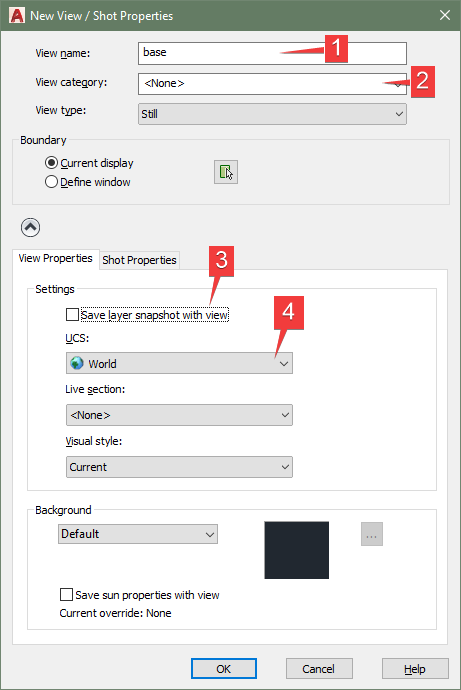Open the Background Default dropdown
Image resolution: width=461 pixels, height=690 pixels.
(x=138, y=534)
